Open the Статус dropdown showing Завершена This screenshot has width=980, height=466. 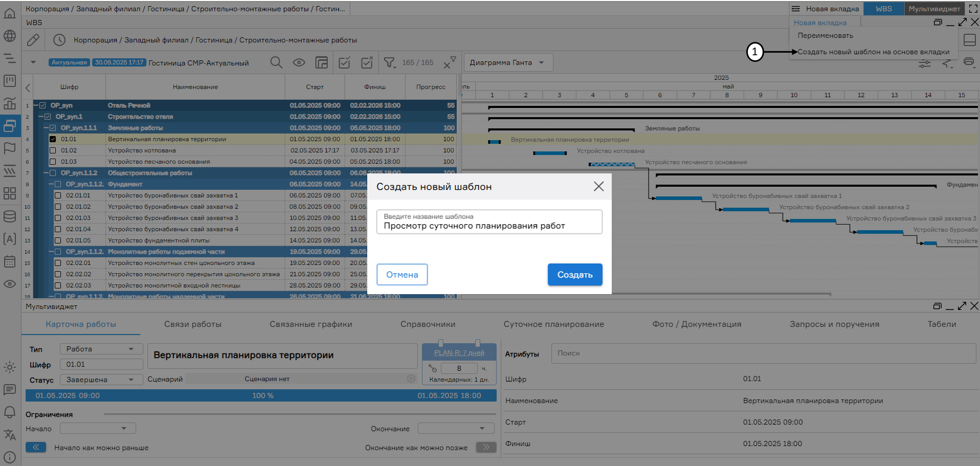pos(101,379)
